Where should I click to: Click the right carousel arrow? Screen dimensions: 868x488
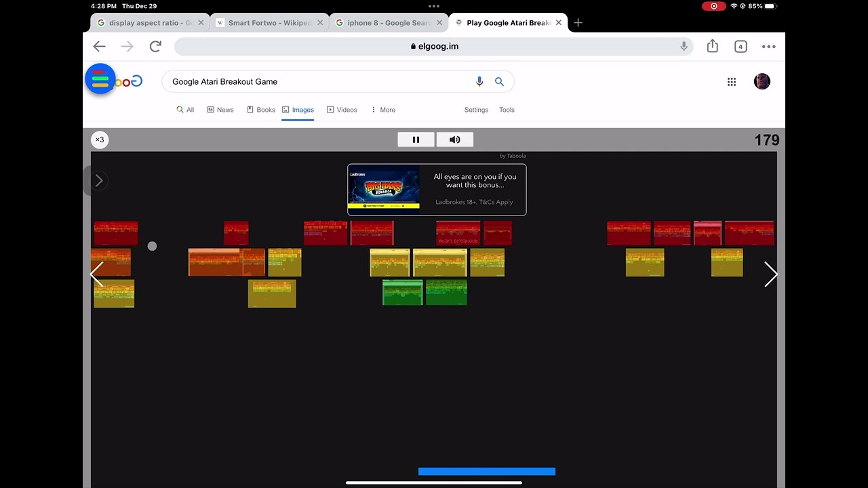tap(770, 274)
